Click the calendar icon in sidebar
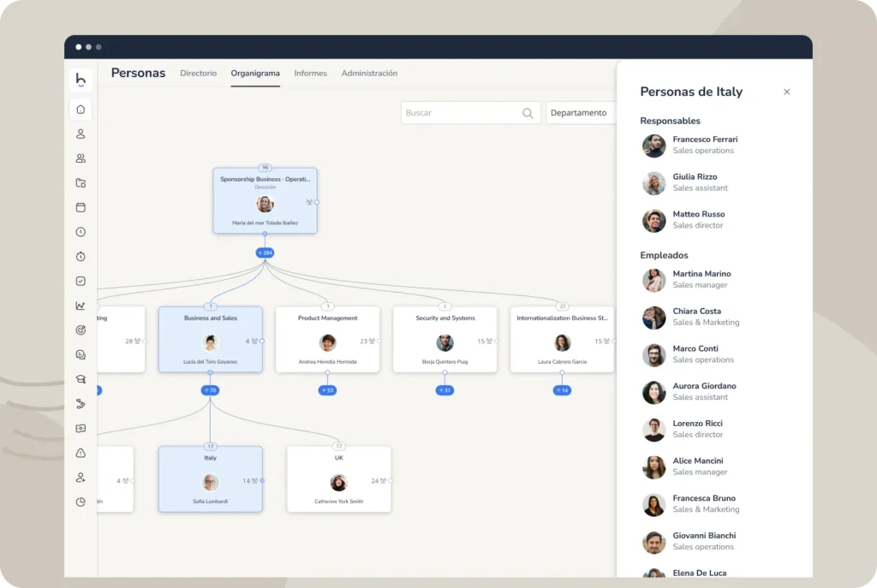 click(x=81, y=207)
